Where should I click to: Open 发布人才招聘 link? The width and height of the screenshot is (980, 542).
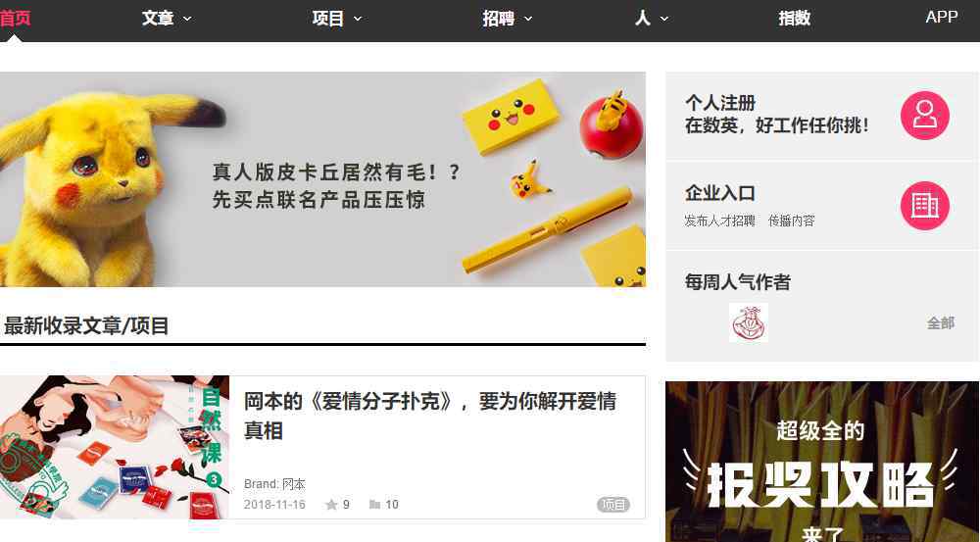coord(719,221)
